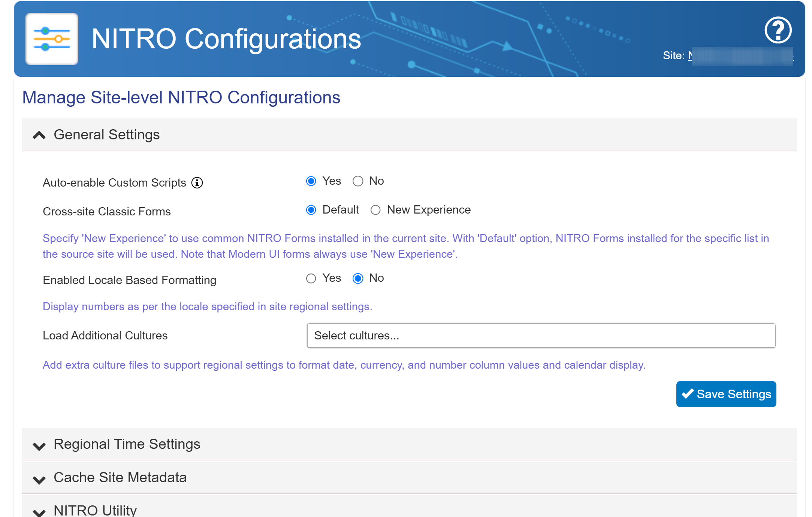Image resolution: width=812 pixels, height=517 pixels.
Task: Enable Yes for Locale Based Formatting
Action: coord(311,278)
